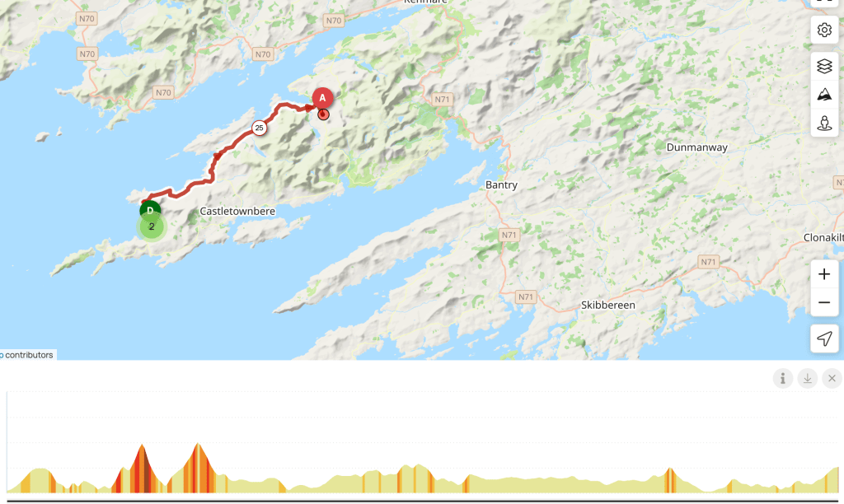The width and height of the screenshot is (844, 504).
Task: Close the elevation profile panel
Action: [x=832, y=379]
